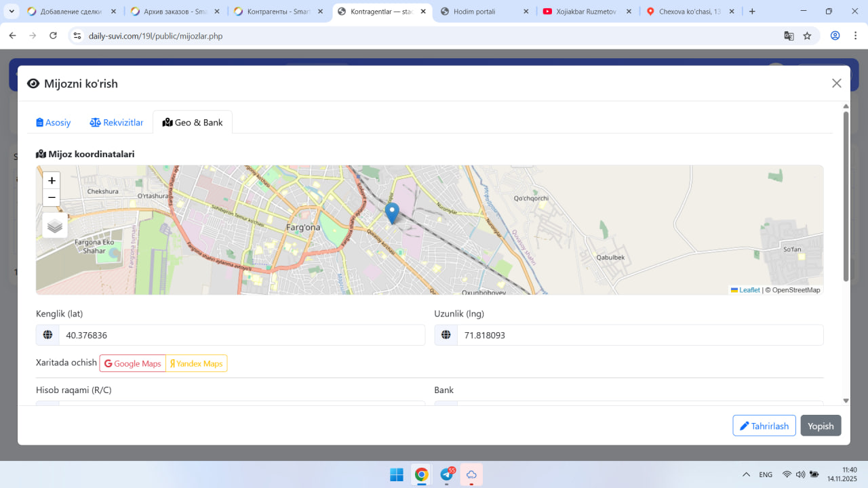Zoom out on the map
868x488 pixels.
click(52, 198)
